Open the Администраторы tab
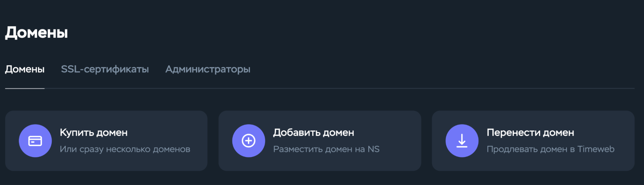 point(208,69)
